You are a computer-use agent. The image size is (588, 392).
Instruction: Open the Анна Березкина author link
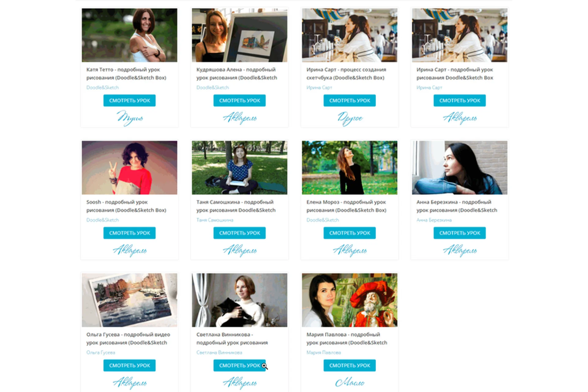coord(434,220)
